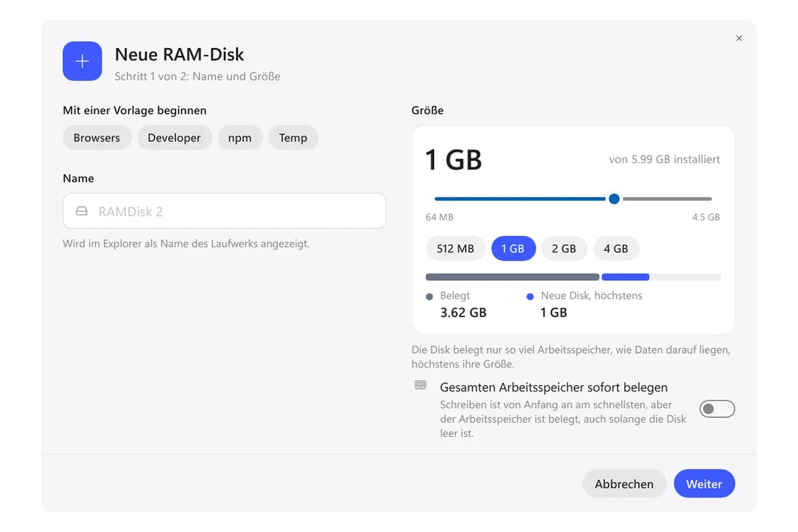Click the text von 5.99 GB installiert
This screenshot has width=798, height=532.
coord(664,160)
